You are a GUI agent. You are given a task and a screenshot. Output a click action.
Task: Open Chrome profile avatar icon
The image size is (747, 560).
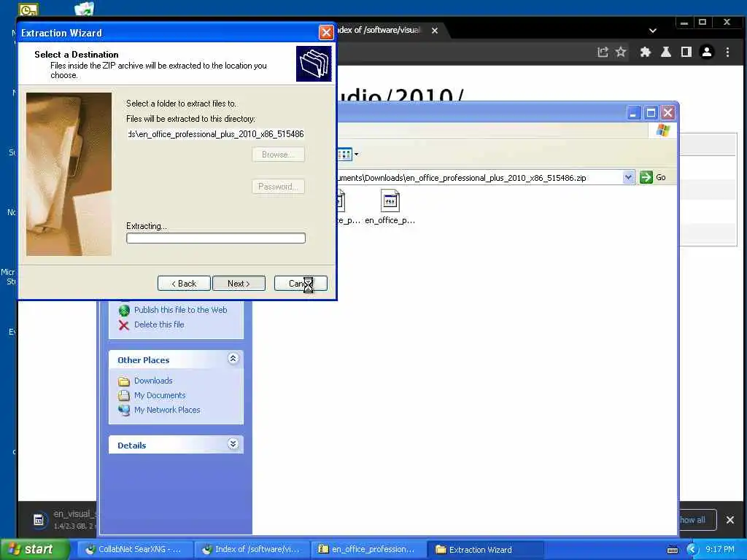pyautogui.click(x=707, y=52)
